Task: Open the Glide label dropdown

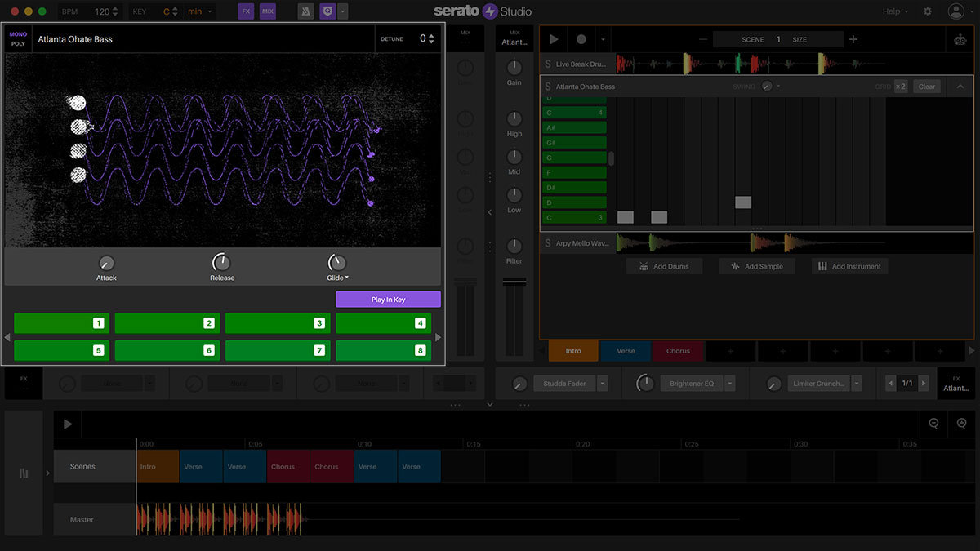Action: click(x=337, y=278)
